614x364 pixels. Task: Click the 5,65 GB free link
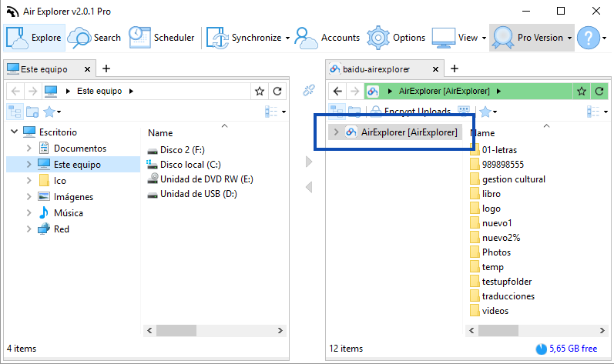point(573,349)
